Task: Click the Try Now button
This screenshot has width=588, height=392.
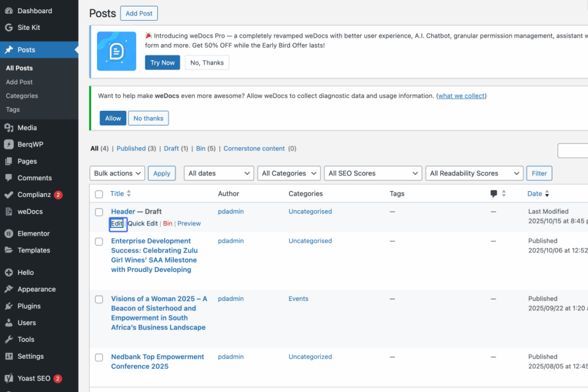Action: [x=163, y=63]
